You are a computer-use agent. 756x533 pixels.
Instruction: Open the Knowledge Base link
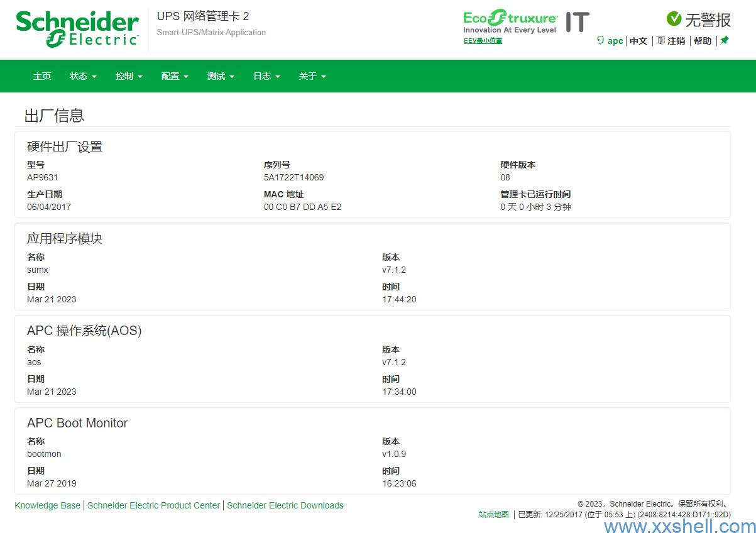click(48, 505)
